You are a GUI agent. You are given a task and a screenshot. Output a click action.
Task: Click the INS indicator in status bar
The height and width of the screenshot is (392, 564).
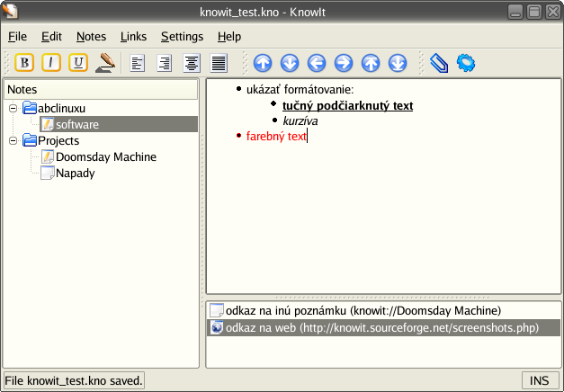539,380
